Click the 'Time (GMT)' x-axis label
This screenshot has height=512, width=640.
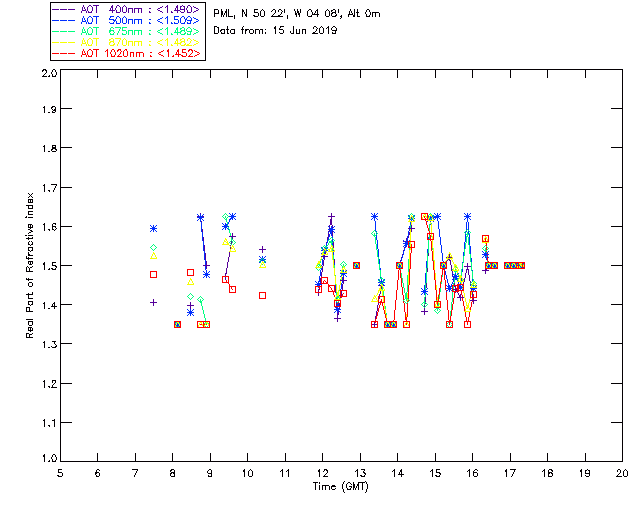(341, 487)
